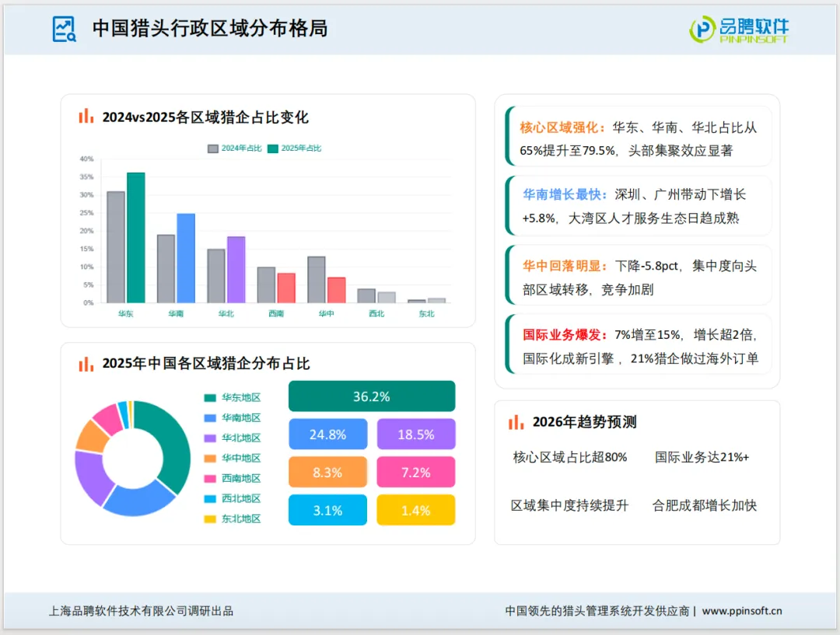Click the 上海品聘软件技术有限公司调研出品 footer text
The image size is (840, 635).
point(141,611)
